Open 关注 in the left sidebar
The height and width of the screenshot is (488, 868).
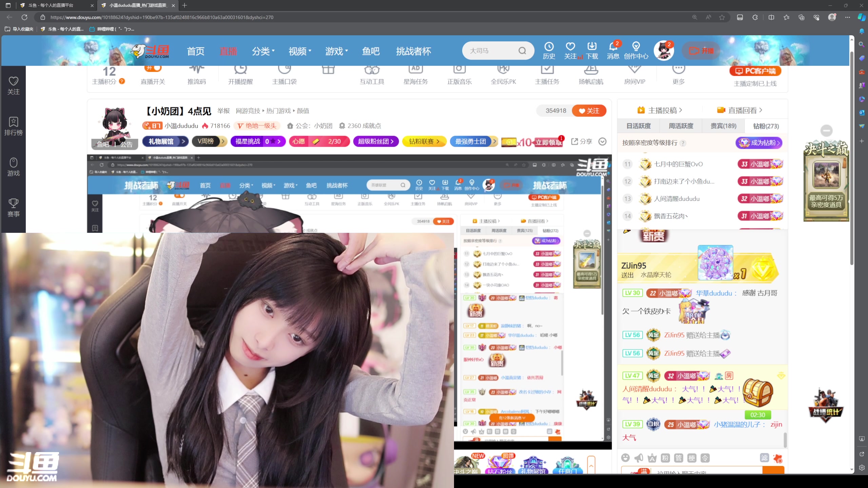[x=13, y=86]
